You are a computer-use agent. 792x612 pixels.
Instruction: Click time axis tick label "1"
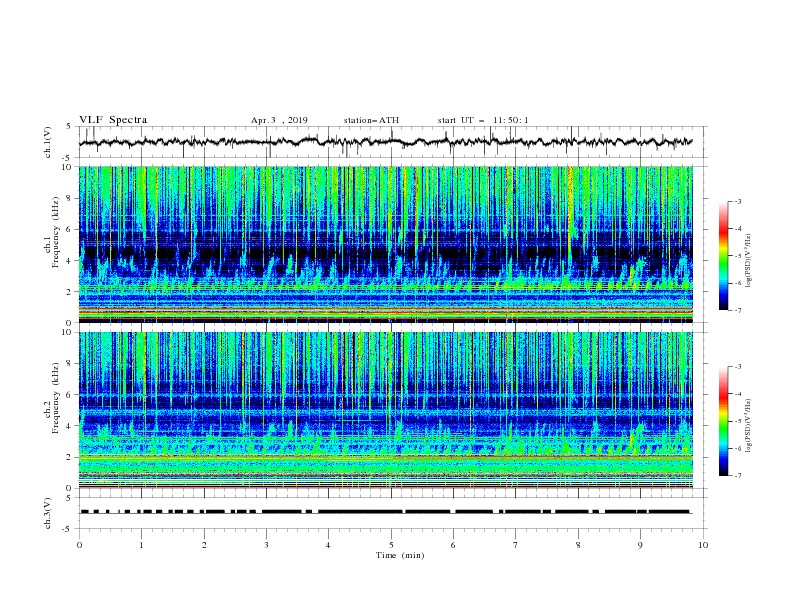[x=141, y=545]
